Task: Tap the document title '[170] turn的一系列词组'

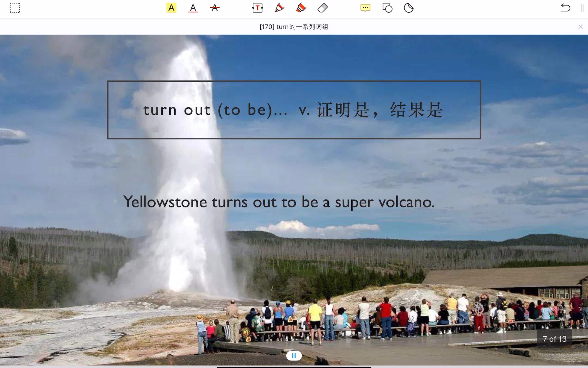Action: pyautogui.click(x=294, y=27)
